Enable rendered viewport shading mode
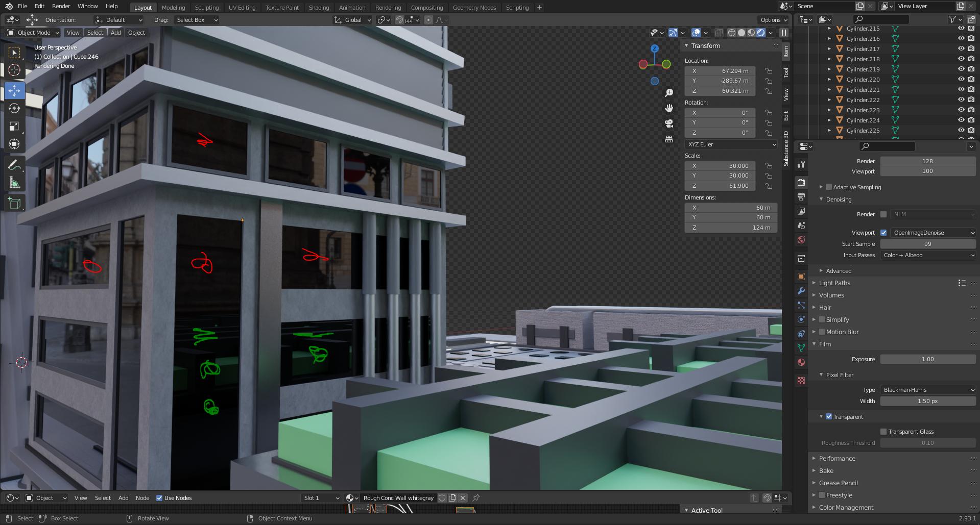 [761, 32]
